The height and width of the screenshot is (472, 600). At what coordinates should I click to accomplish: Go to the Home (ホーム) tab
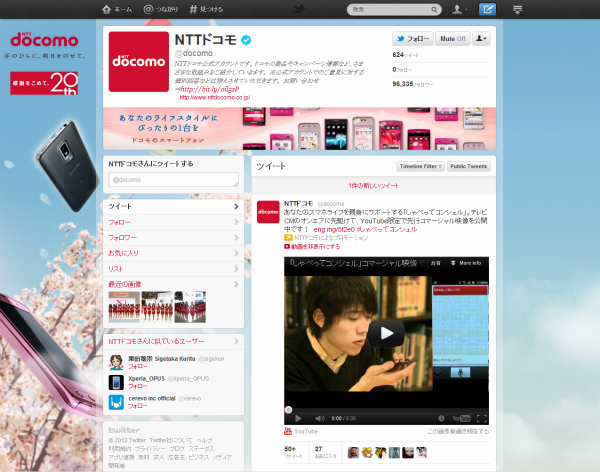coord(117,9)
